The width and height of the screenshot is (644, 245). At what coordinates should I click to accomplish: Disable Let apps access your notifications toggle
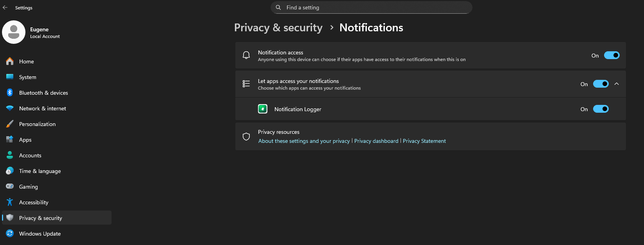[x=601, y=84]
